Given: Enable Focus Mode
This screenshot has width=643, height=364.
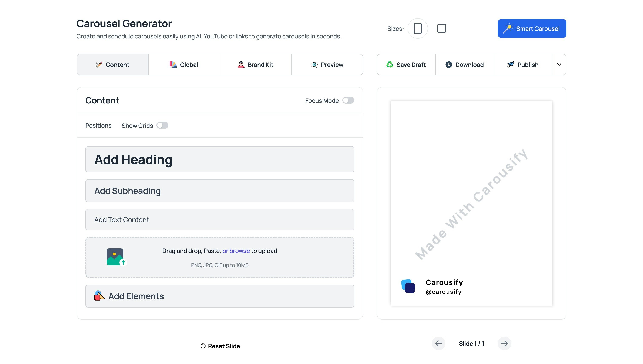Looking at the screenshot, I should tap(348, 100).
